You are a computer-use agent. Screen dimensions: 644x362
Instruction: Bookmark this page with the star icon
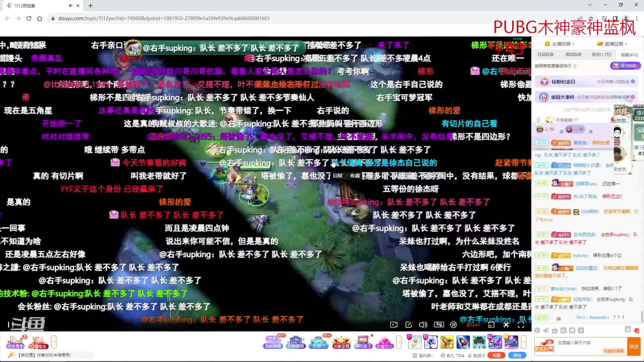(x=591, y=18)
